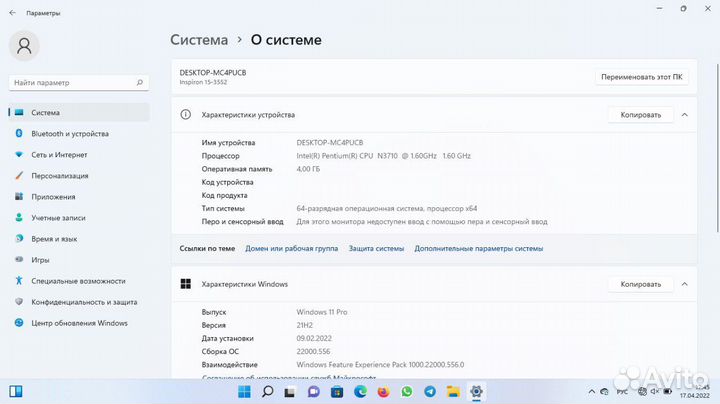720x404 pixels.
Task: Click the Windows 11 Pro edition value
Action: (322, 312)
